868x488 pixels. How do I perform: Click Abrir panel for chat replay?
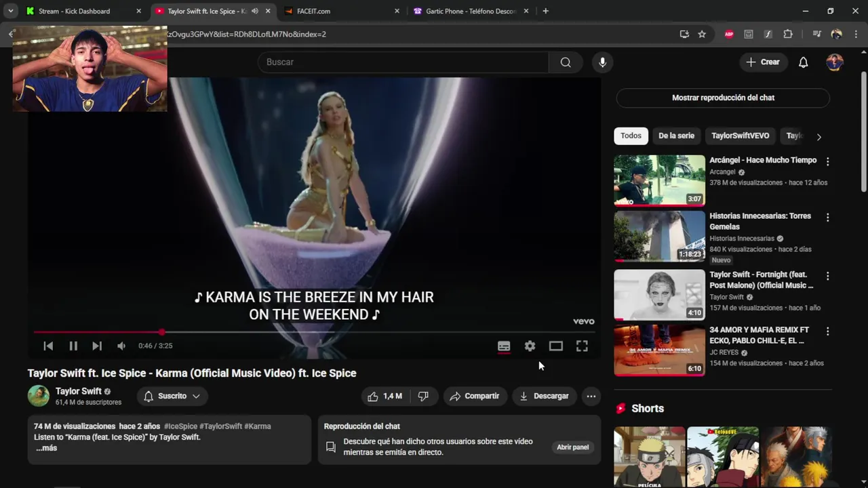coord(573,447)
